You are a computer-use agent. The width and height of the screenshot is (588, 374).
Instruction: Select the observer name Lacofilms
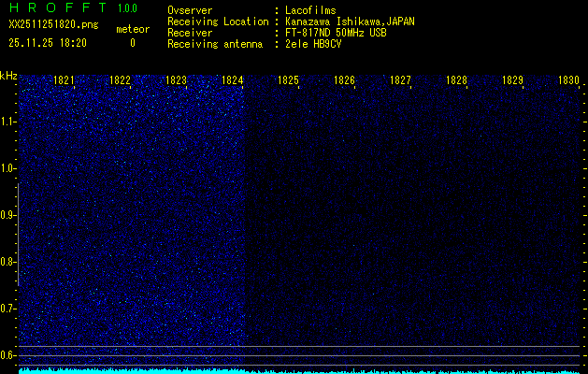314,10
